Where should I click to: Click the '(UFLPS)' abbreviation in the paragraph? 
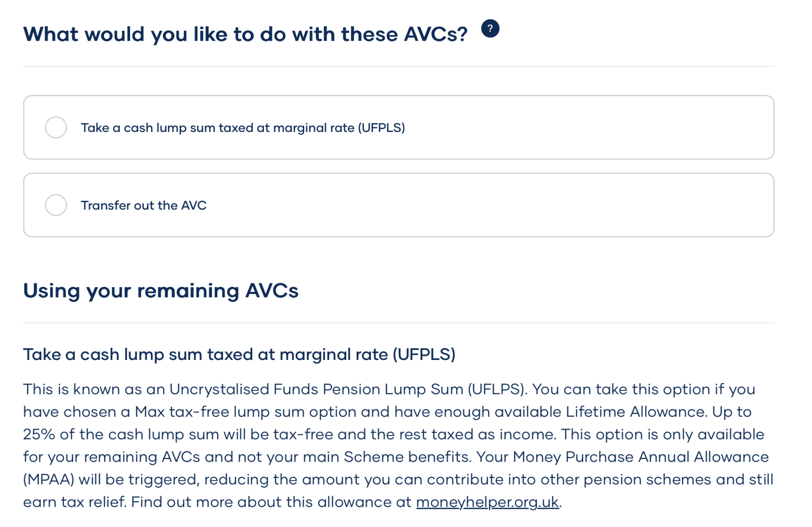point(497,389)
